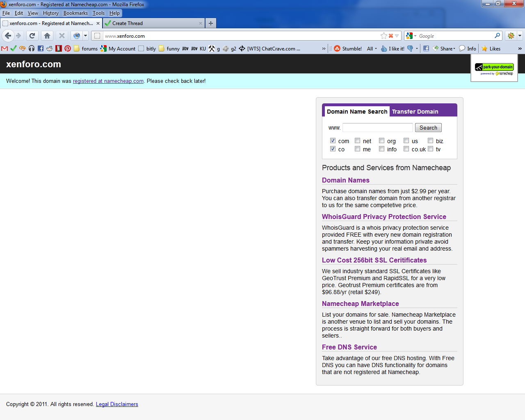This screenshot has width=525, height=420.
Task: Open the address bar history dropdown
Action: pos(397,36)
